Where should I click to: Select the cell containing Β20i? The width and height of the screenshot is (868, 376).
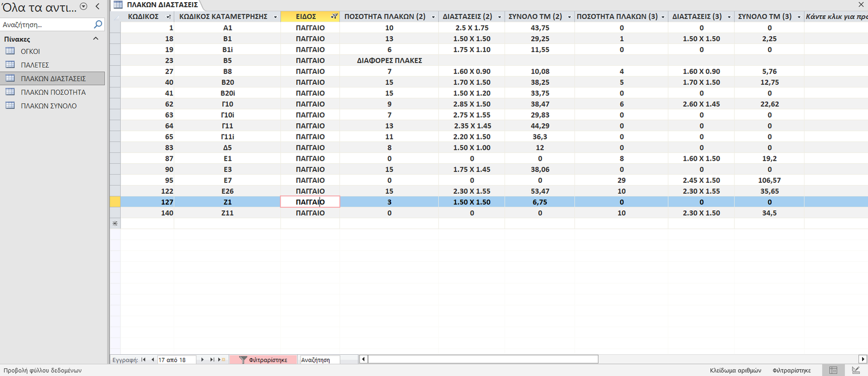227,93
